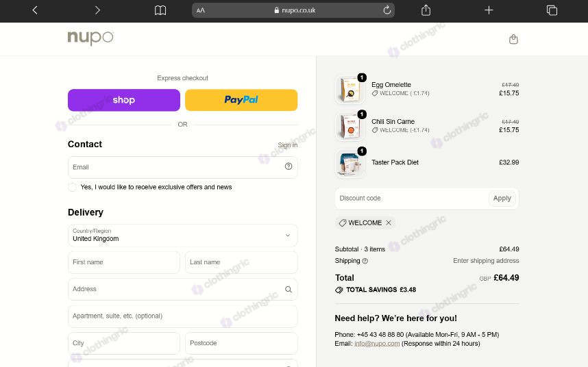This screenshot has width=588, height=367.
Task: Click the Delivery section heading
Action: (x=86, y=212)
